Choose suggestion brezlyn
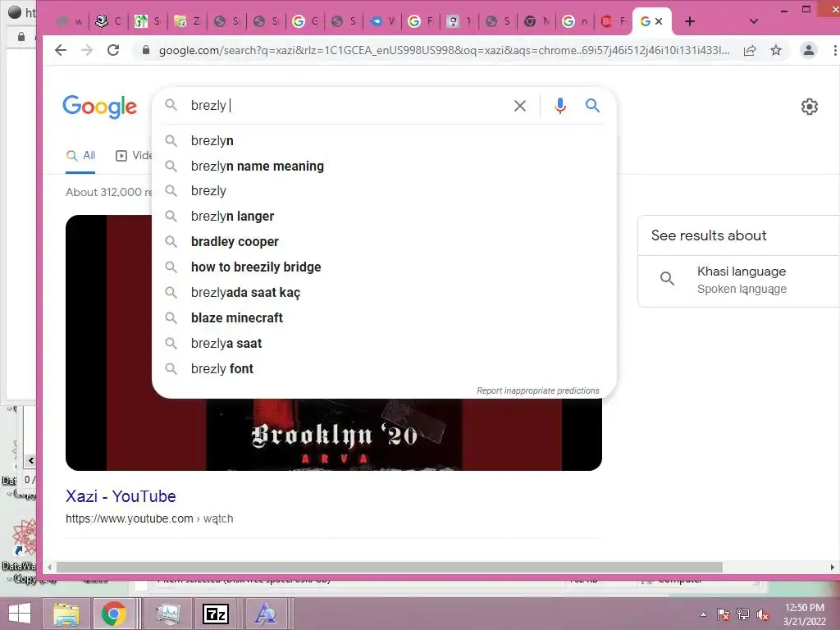The image size is (840, 630). click(x=384, y=141)
